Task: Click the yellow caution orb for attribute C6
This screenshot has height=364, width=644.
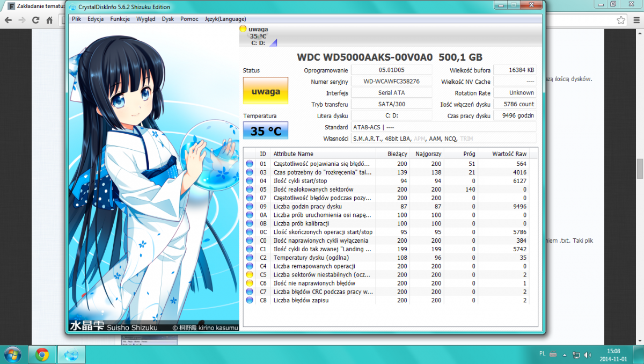Action: (x=250, y=283)
